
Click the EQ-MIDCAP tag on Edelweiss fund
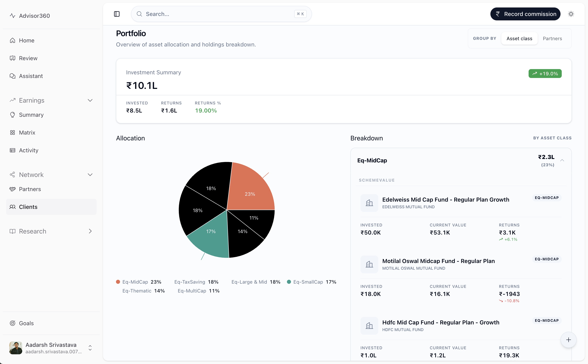[547, 198]
